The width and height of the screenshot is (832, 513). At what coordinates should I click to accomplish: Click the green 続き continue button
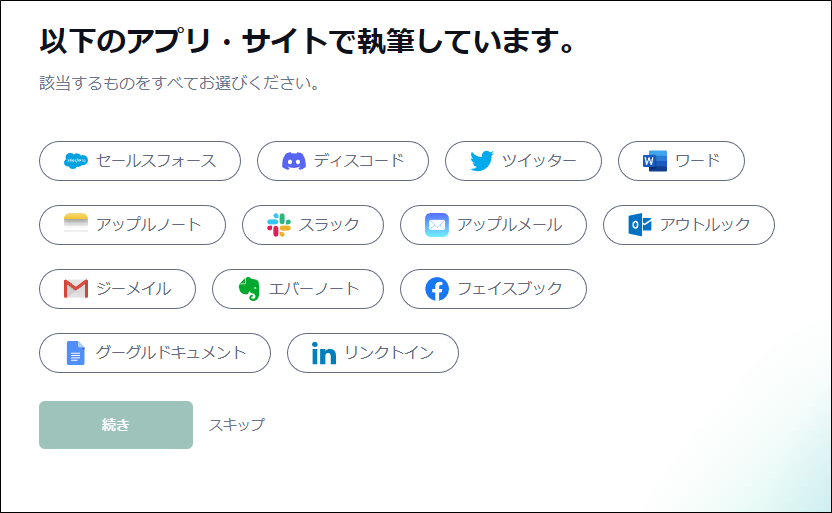[x=116, y=425]
